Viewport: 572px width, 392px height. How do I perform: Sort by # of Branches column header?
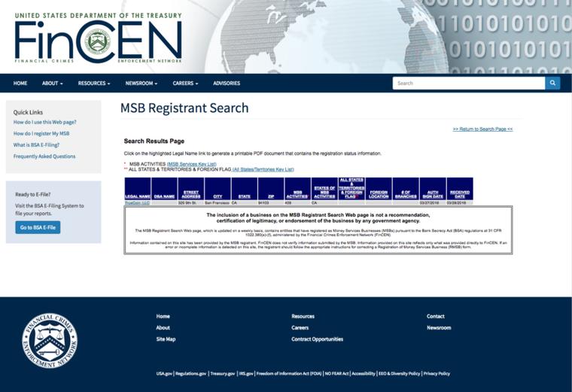(406, 194)
